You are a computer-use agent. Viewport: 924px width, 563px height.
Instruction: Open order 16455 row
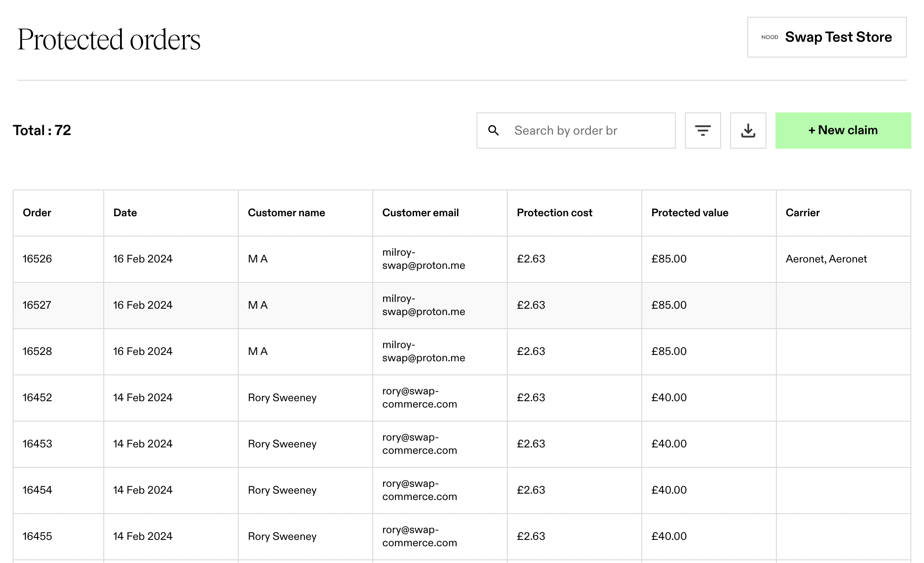[462, 536]
